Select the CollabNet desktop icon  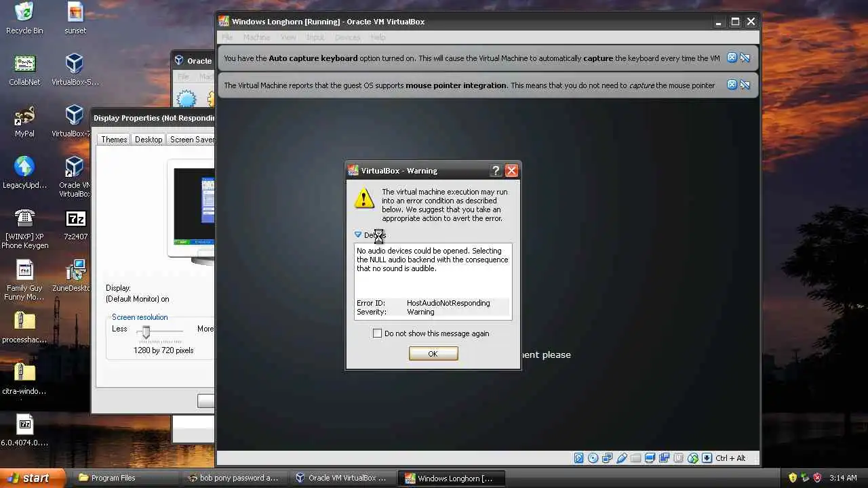click(x=24, y=70)
